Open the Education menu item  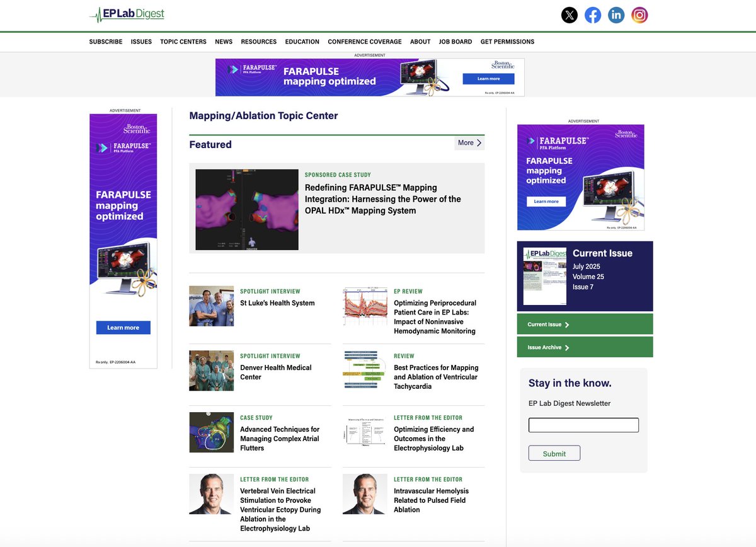302,42
